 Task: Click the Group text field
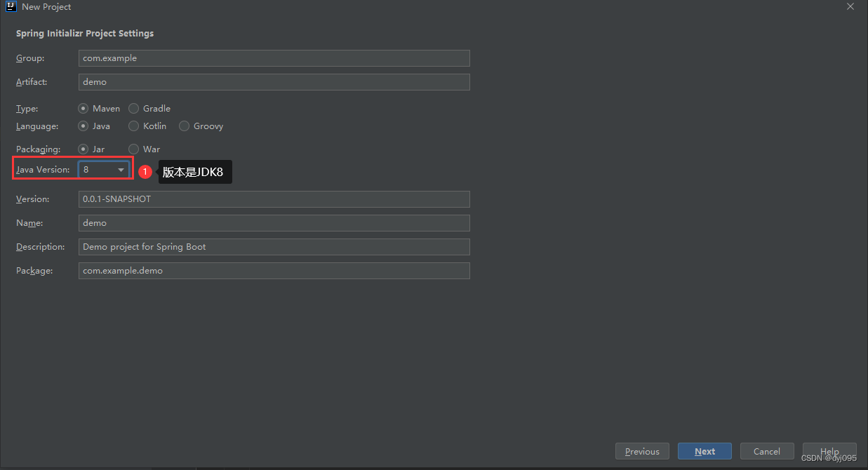point(274,58)
